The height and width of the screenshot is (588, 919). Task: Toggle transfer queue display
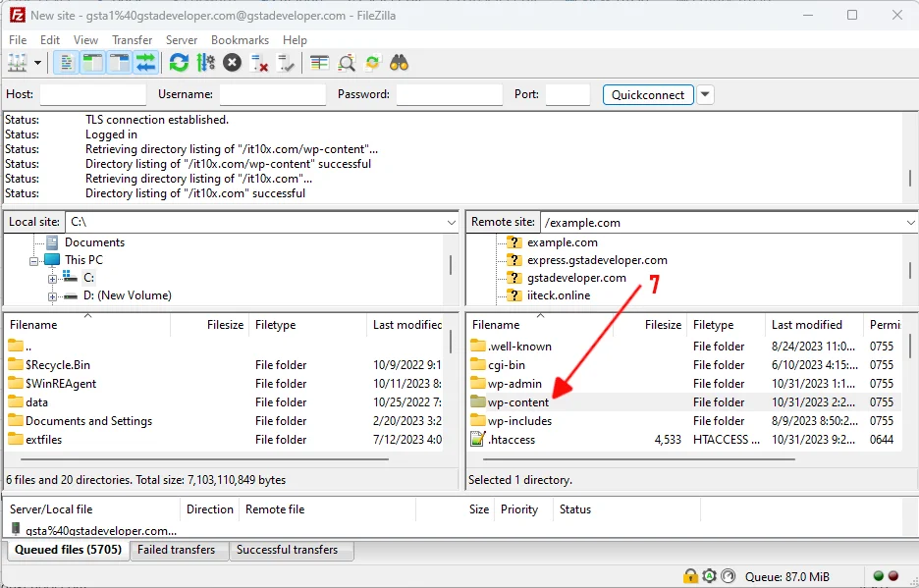(x=145, y=63)
